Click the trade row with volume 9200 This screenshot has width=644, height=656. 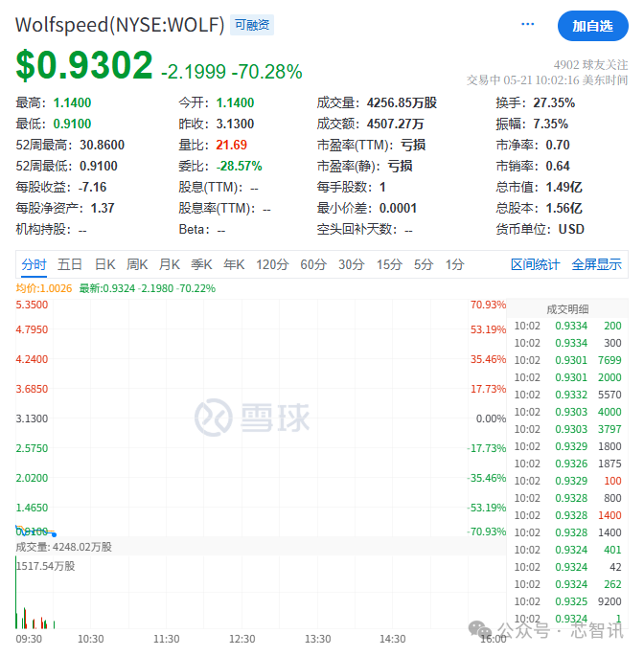pyautogui.click(x=567, y=601)
